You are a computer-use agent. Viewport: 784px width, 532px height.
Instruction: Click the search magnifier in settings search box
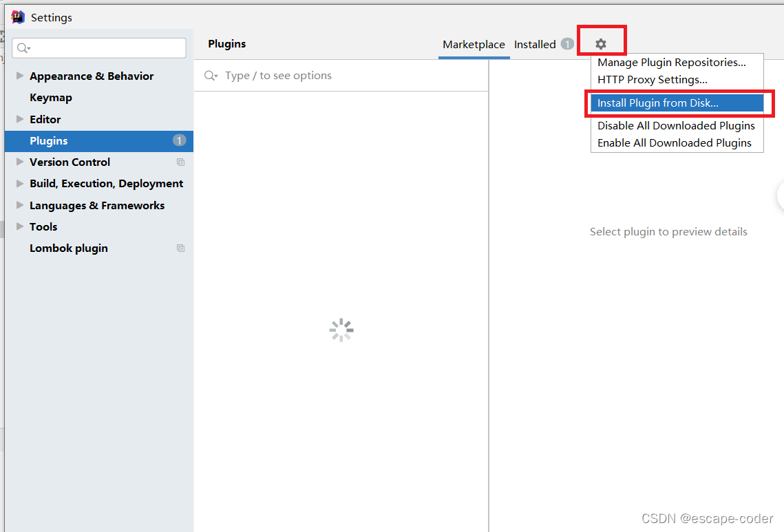[x=23, y=48]
